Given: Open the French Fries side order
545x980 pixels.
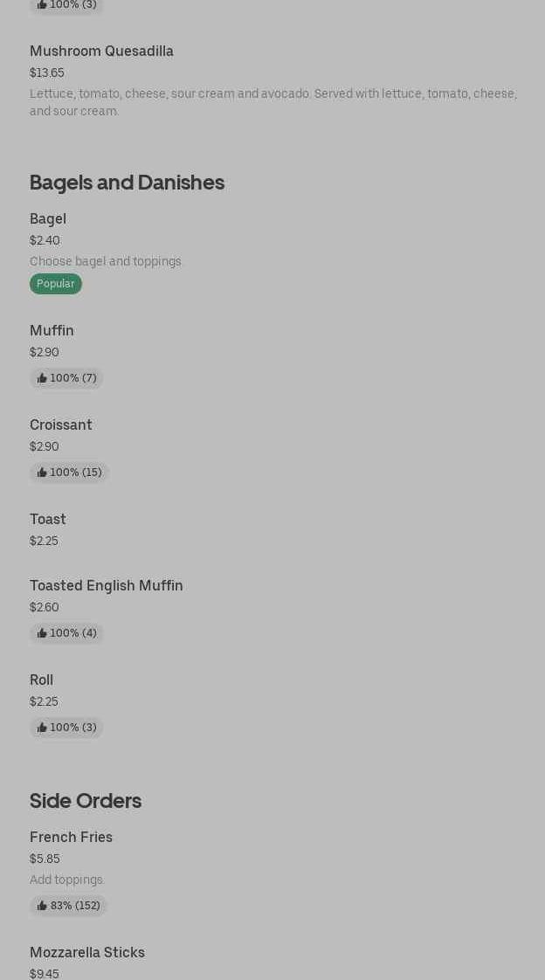Looking at the screenshot, I should (71, 838).
